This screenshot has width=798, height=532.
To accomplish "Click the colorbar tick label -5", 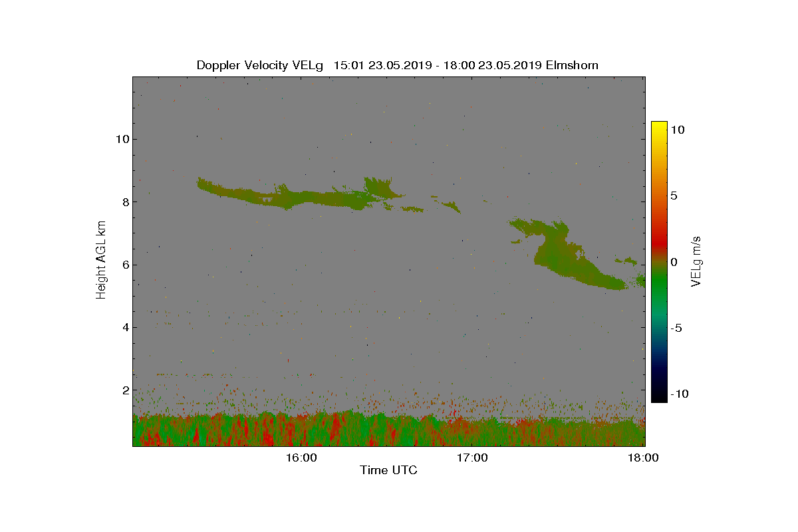I will click(676, 328).
